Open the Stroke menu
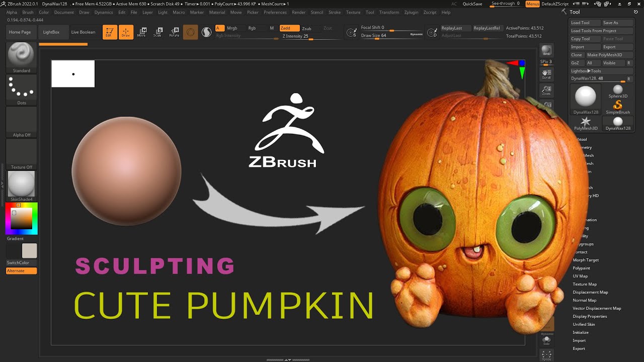This screenshot has height=362, width=644. click(335, 12)
